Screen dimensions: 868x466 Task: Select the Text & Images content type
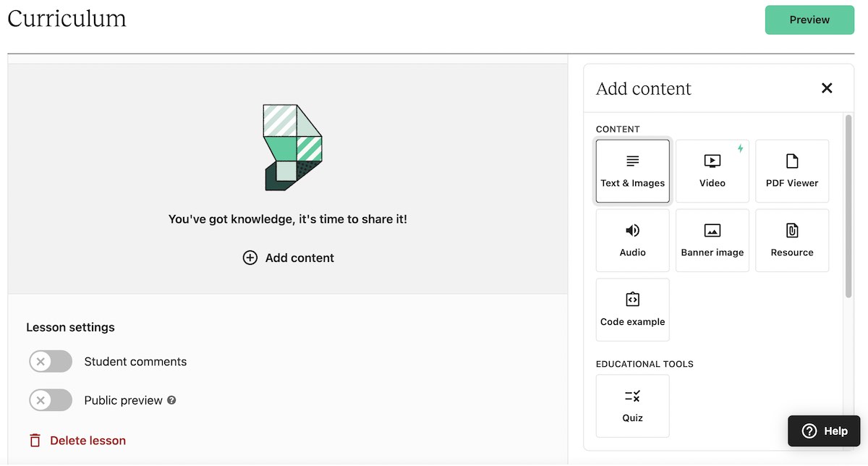[632, 170]
